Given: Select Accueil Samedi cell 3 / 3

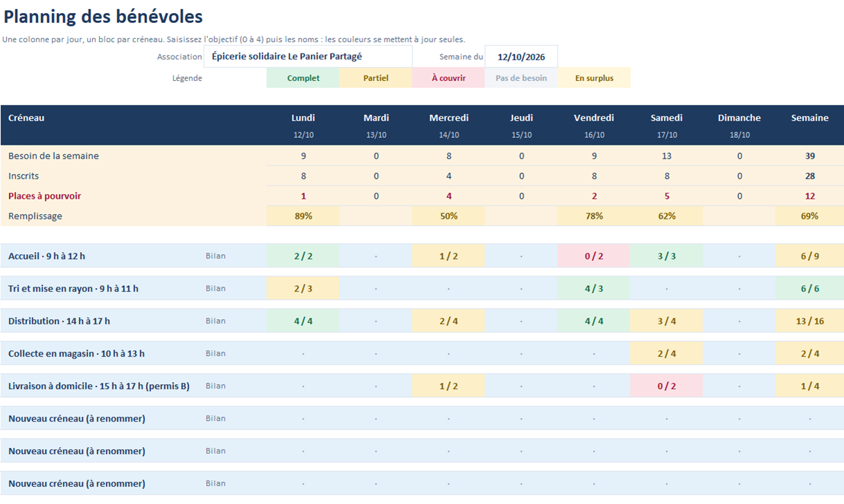Looking at the screenshot, I should click(667, 256).
